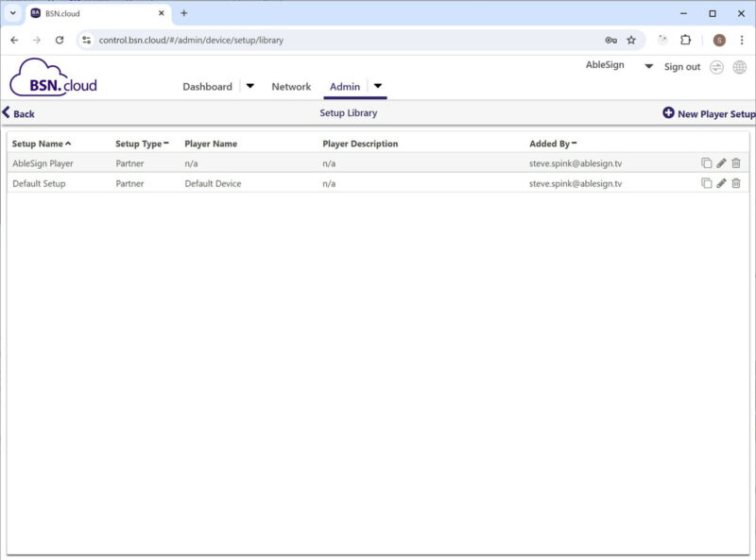Screen dimensions: 756x560
Task: Expand the Dashboard dropdown arrow
Action: 249,86
